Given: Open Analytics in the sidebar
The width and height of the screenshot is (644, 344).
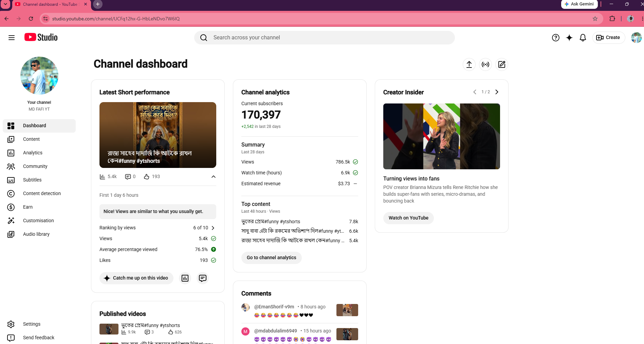Looking at the screenshot, I should coord(39,153).
